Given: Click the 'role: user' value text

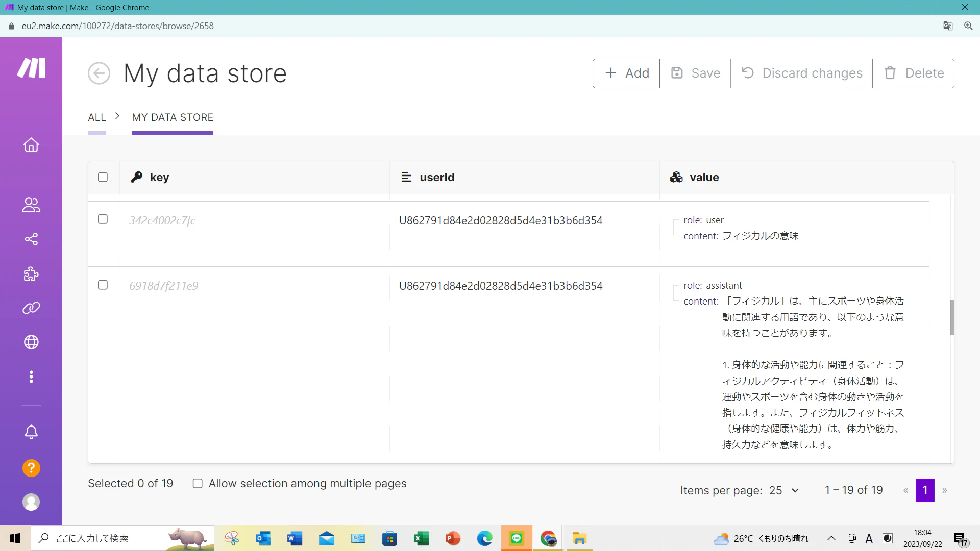Looking at the screenshot, I should (x=703, y=220).
